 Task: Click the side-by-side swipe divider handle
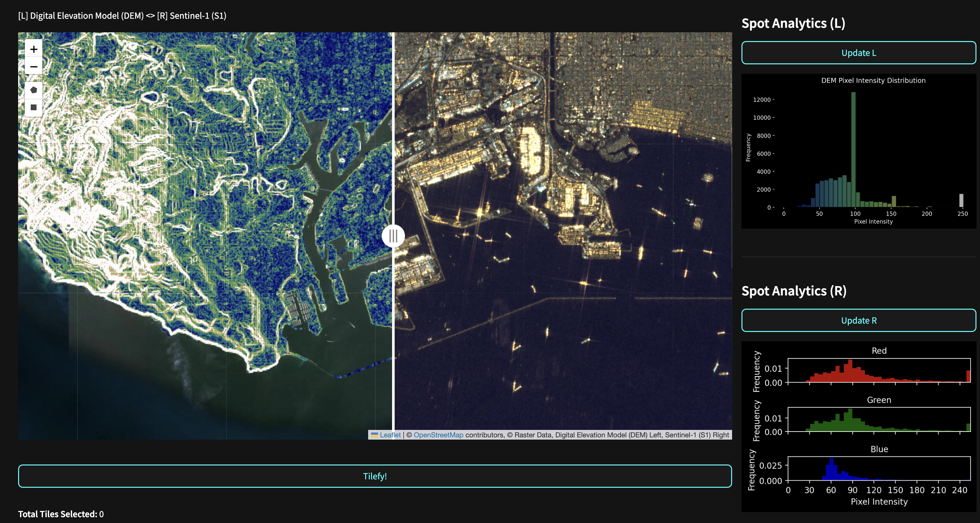coord(393,236)
